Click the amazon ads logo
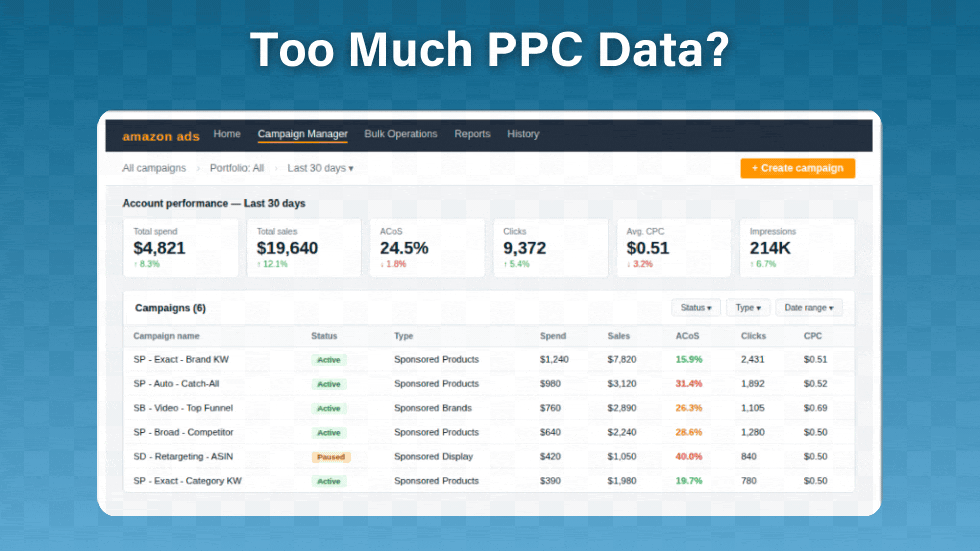The height and width of the screenshot is (551, 980). [x=161, y=136]
